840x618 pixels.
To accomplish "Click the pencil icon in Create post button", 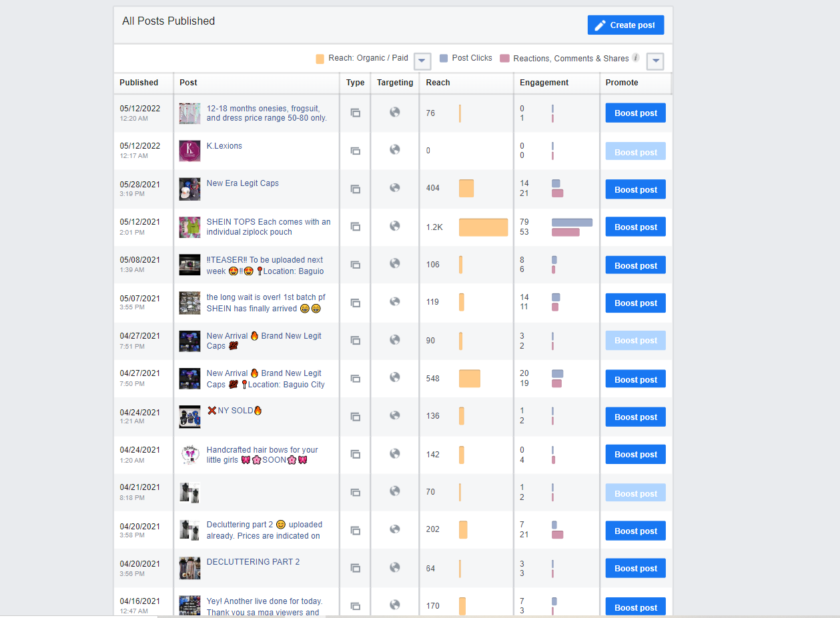I will (x=600, y=25).
